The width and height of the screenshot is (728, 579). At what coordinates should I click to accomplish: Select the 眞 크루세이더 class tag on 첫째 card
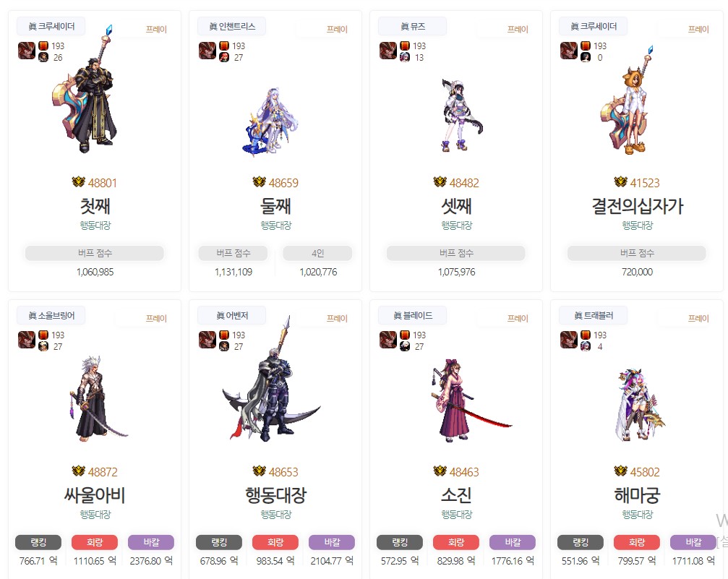click(51, 27)
